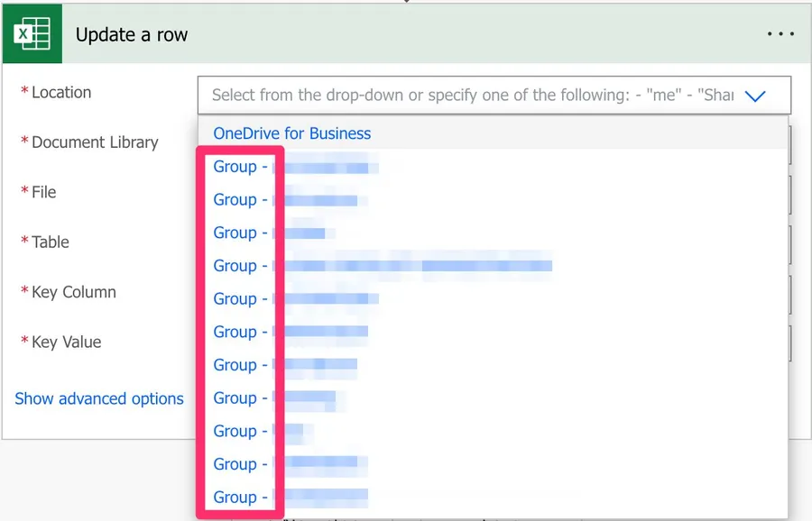Click the Location field label

point(61,92)
